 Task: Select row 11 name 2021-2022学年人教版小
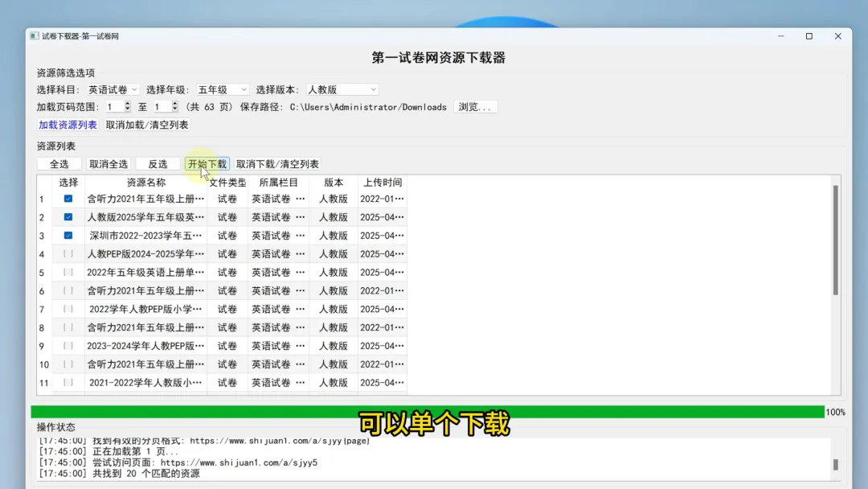146,383
